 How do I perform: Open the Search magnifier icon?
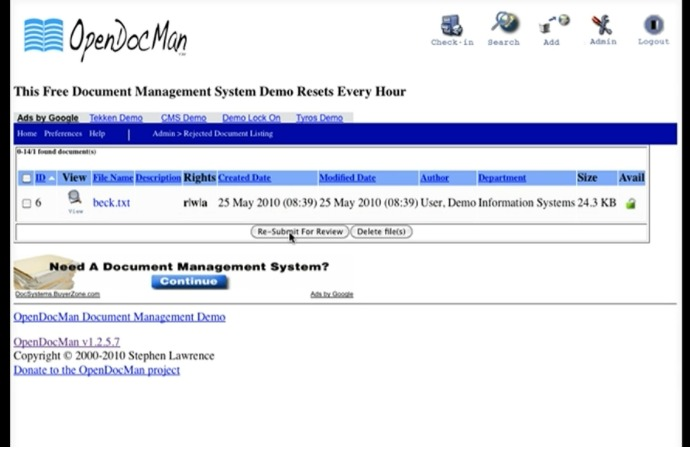[505, 23]
